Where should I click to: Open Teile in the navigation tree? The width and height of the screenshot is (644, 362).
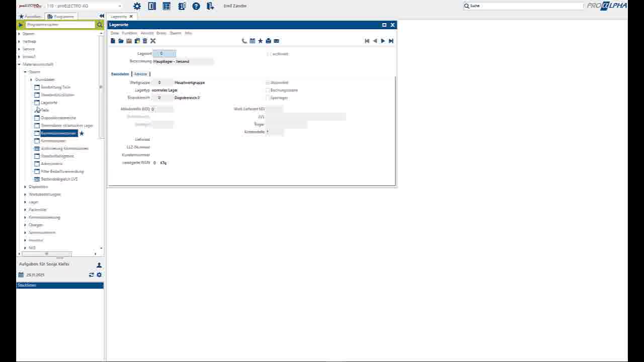(x=45, y=110)
